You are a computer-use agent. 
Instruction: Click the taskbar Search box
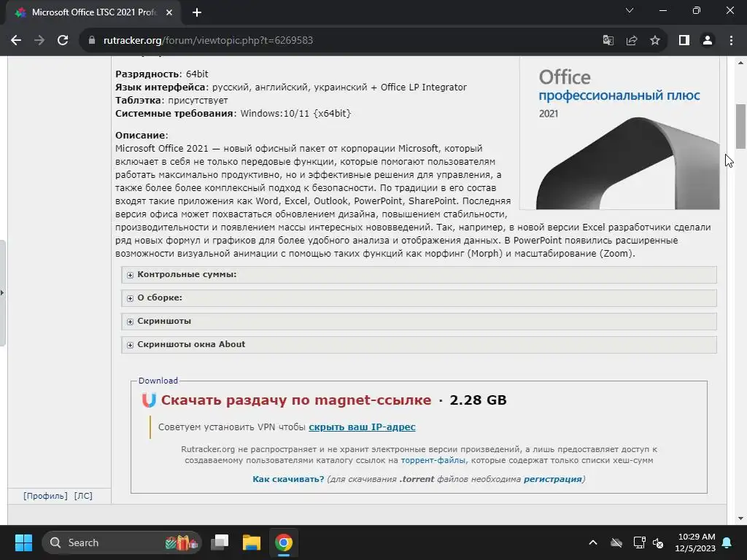122,542
